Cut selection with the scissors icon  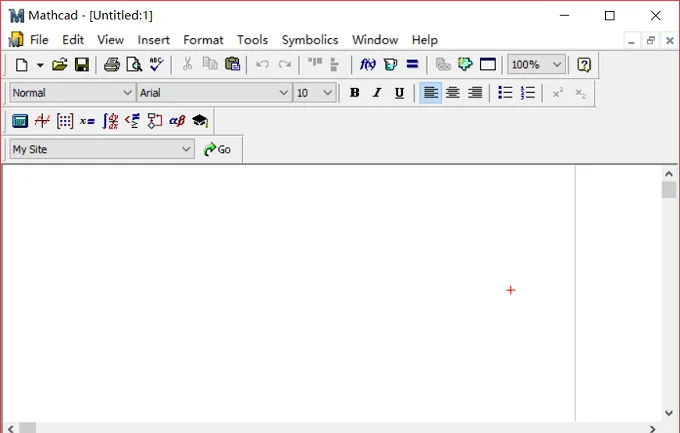[x=187, y=64]
